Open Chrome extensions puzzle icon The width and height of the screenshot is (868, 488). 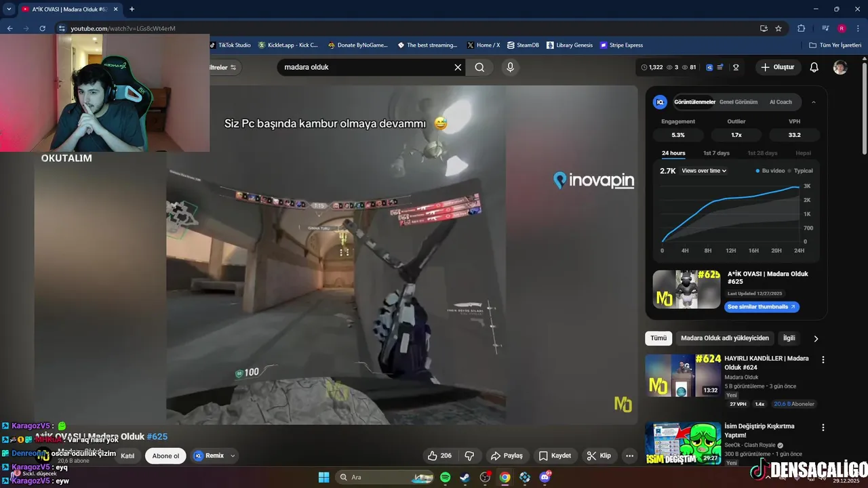point(802,28)
